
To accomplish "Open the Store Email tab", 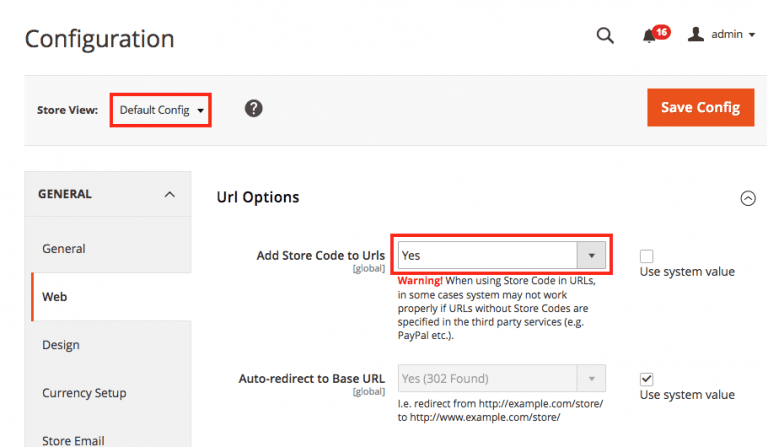I will point(73,439).
